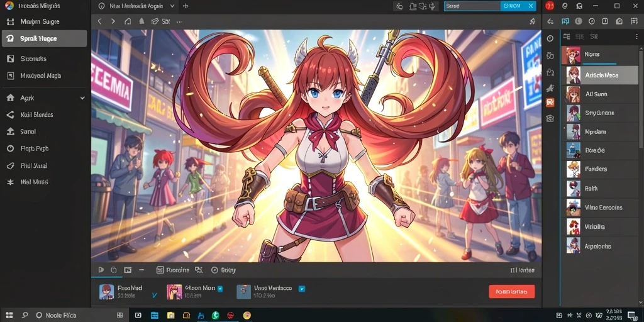Expand the Aprk section in the left sidebar
Screen dimensions: 644x322
coord(82,98)
